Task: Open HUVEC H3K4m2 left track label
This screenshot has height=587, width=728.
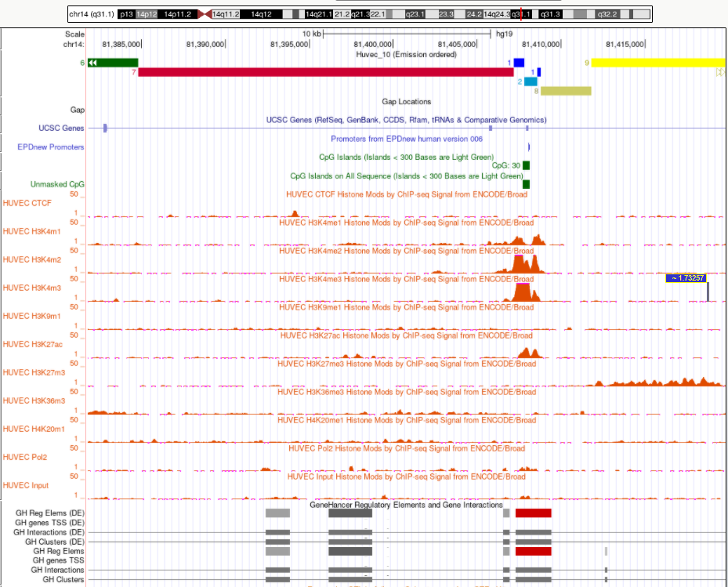Action: [31, 259]
